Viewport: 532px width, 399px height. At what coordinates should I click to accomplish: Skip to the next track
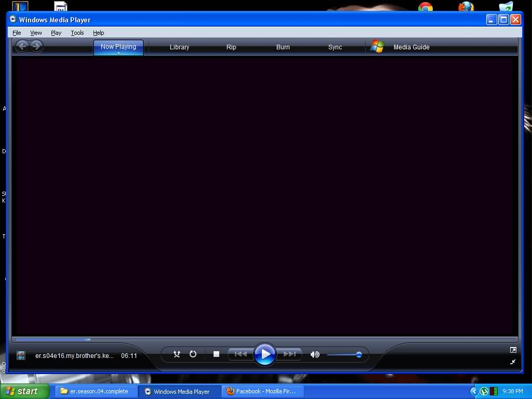[289, 354]
